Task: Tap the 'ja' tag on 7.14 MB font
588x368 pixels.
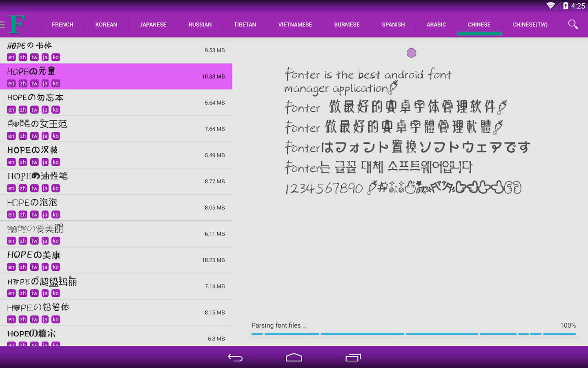Action: click(x=45, y=293)
